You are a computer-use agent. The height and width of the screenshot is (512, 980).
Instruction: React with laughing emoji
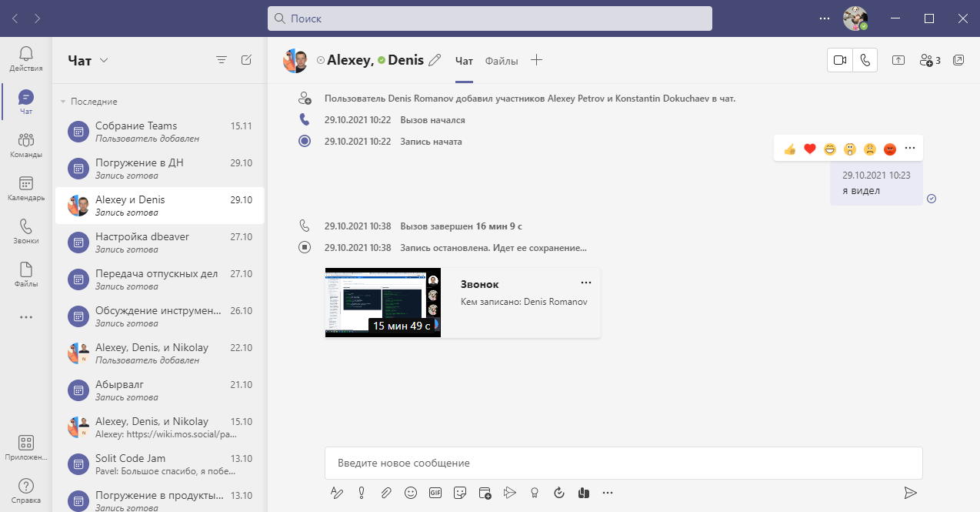[x=830, y=149]
